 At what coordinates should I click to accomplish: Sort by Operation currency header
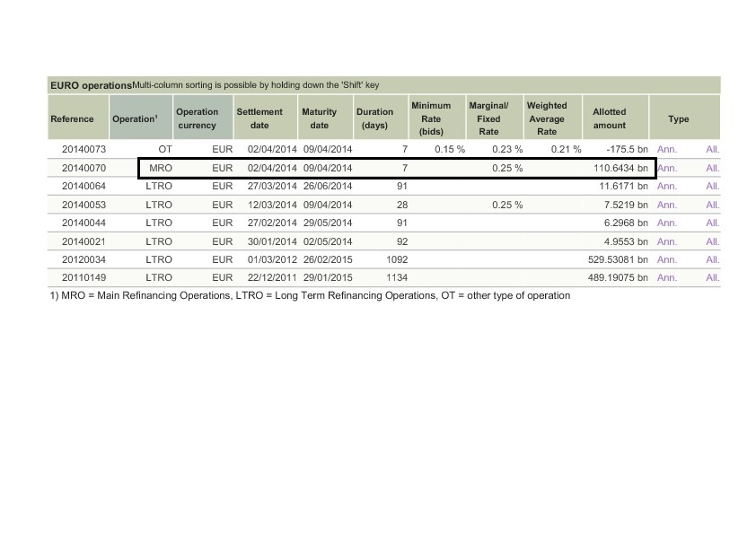click(x=203, y=118)
